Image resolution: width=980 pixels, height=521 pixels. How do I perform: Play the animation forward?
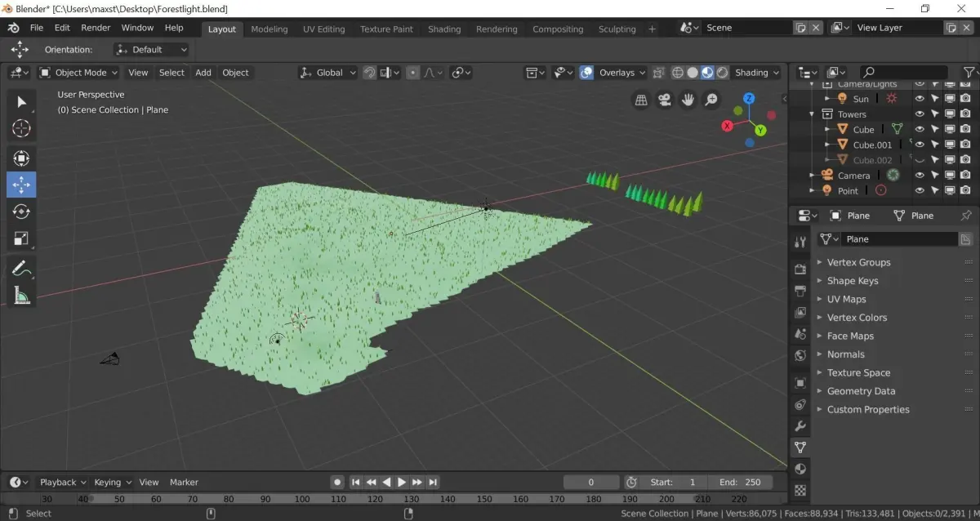coord(402,483)
